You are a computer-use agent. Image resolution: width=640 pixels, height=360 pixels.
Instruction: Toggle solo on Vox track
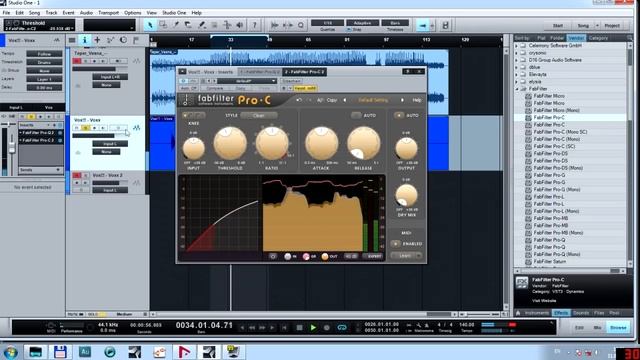pyautogui.click(x=85, y=128)
